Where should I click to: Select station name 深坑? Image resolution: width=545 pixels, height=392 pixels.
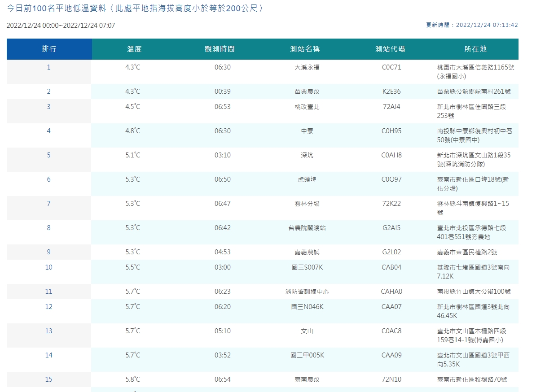click(307, 155)
